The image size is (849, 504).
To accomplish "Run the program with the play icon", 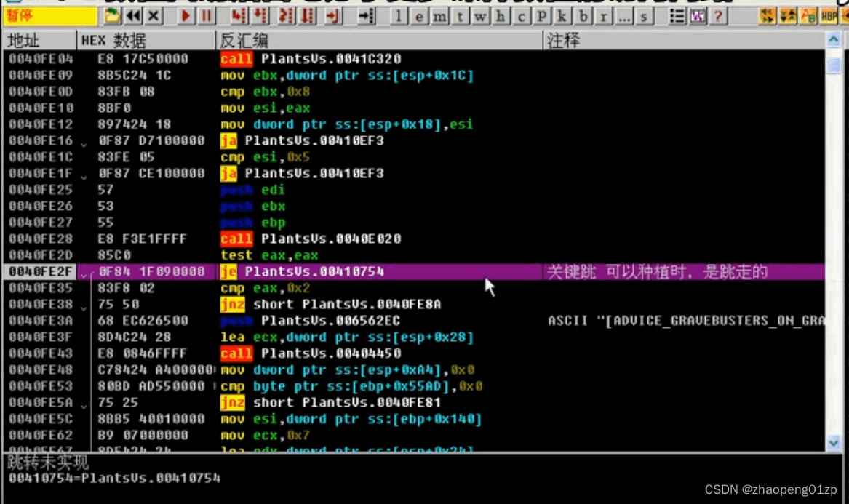I will point(186,16).
